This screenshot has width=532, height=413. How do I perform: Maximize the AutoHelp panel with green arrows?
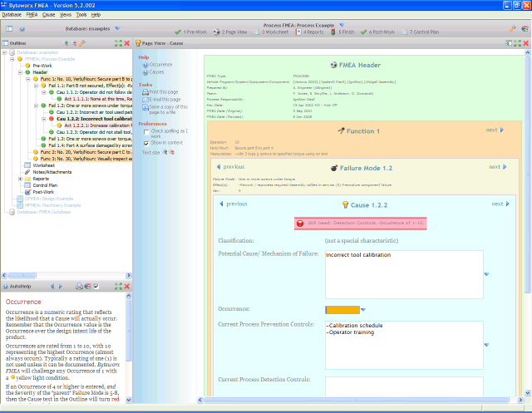pyautogui.click(x=118, y=287)
